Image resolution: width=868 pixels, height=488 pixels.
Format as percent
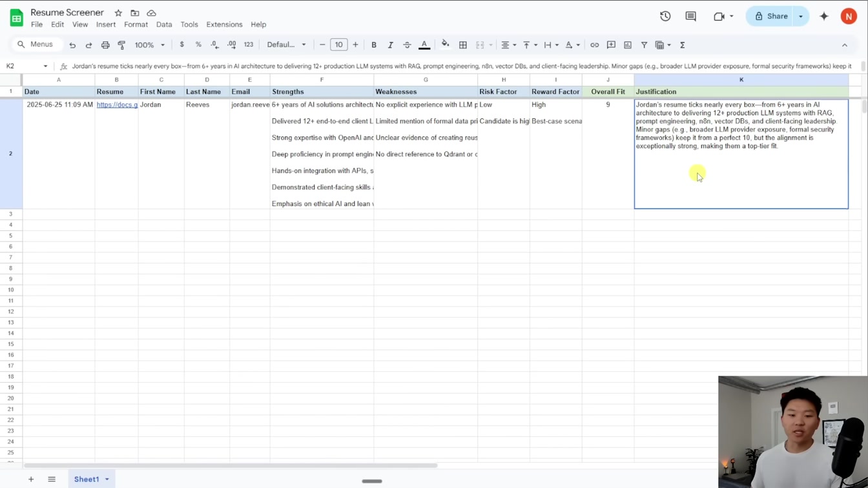click(x=198, y=45)
